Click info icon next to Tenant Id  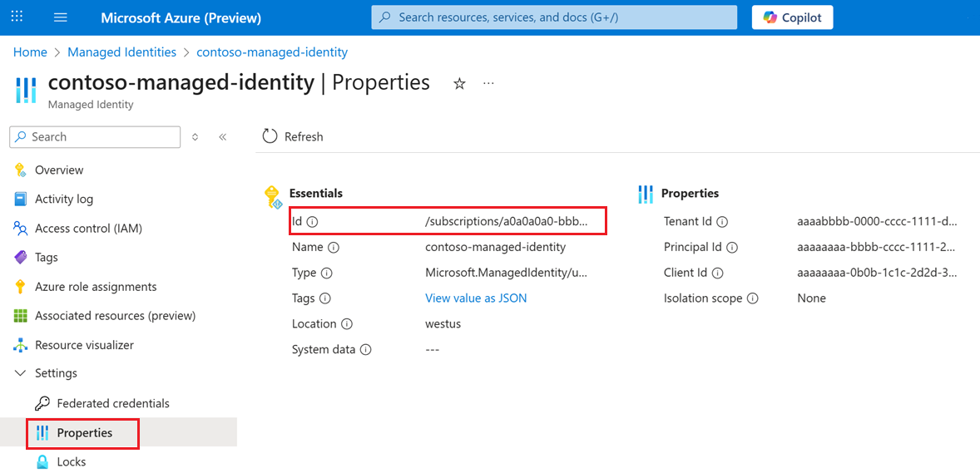point(722,222)
